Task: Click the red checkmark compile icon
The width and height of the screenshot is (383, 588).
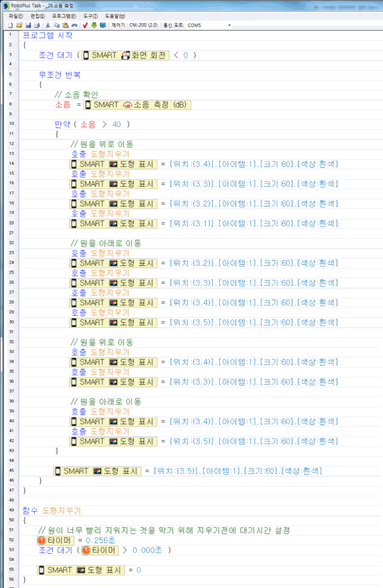Action: 85,25
